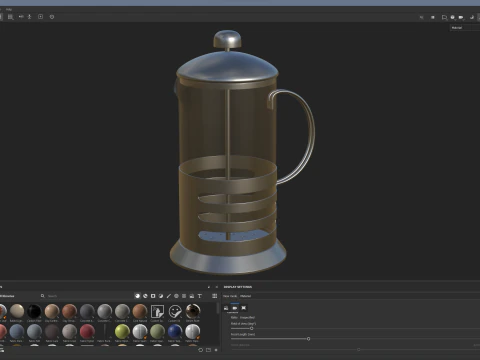This screenshot has width=480, height=360.
Task: Click the figure-shaped icon in the top toolbar
Action: [x=29, y=17]
